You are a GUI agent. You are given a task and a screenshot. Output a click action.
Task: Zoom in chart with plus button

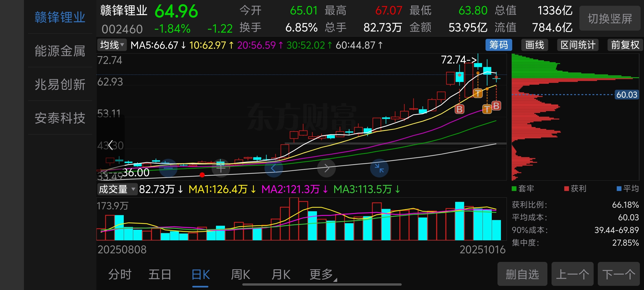point(221,168)
